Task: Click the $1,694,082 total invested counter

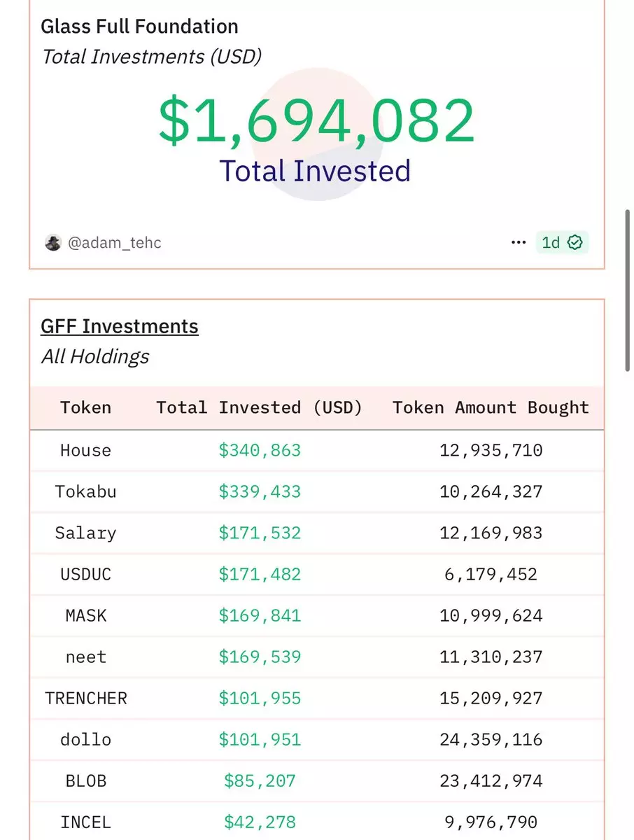Action: [317, 120]
